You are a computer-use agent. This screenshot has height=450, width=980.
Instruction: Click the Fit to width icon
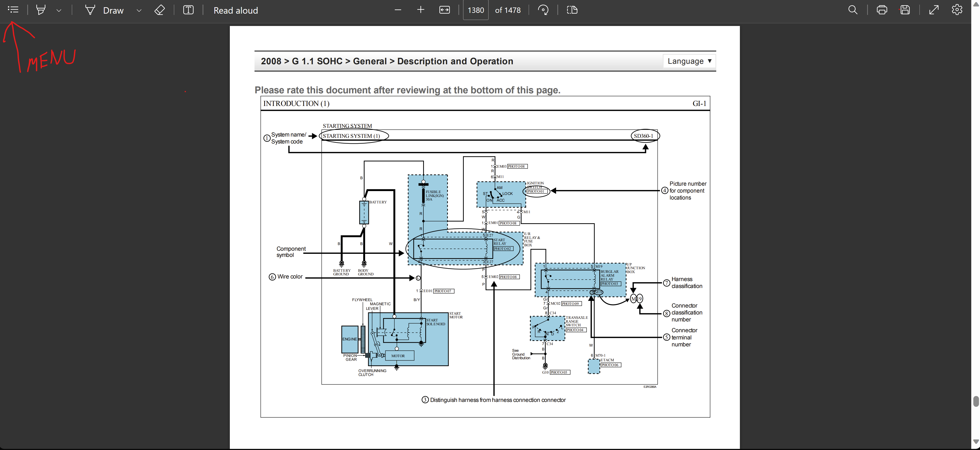pyautogui.click(x=444, y=10)
